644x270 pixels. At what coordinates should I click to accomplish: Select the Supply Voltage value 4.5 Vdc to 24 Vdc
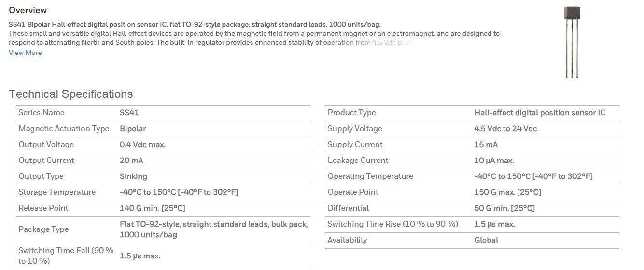click(x=505, y=128)
